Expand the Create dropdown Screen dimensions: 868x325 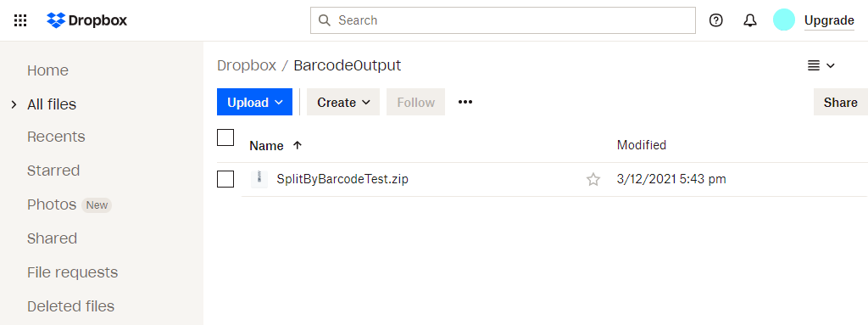(x=343, y=102)
